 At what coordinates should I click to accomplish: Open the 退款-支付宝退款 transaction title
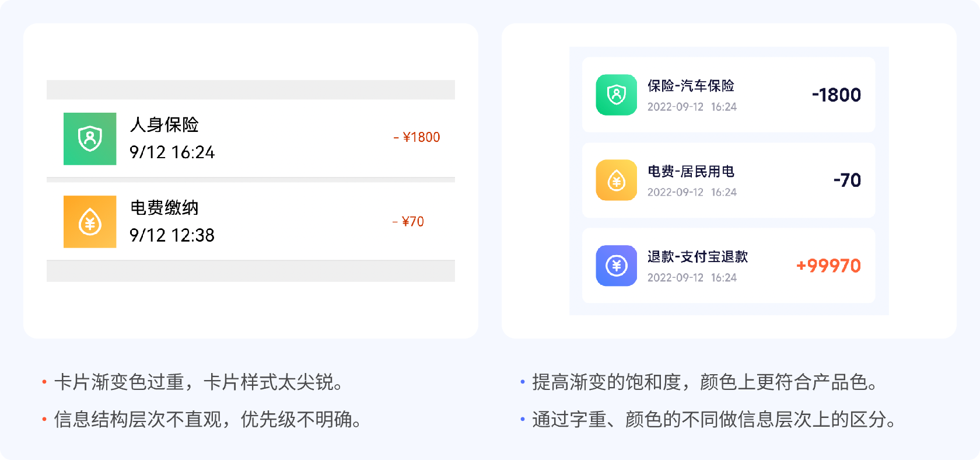click(698, 257)
